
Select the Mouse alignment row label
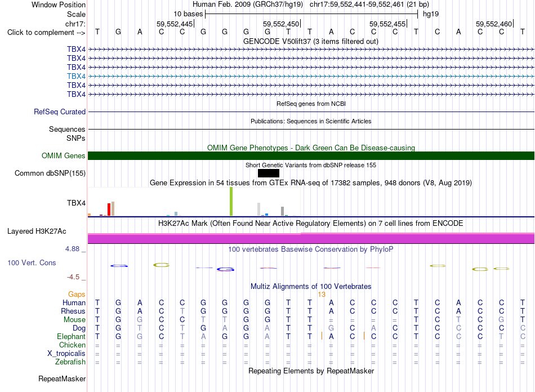(74, 320)
